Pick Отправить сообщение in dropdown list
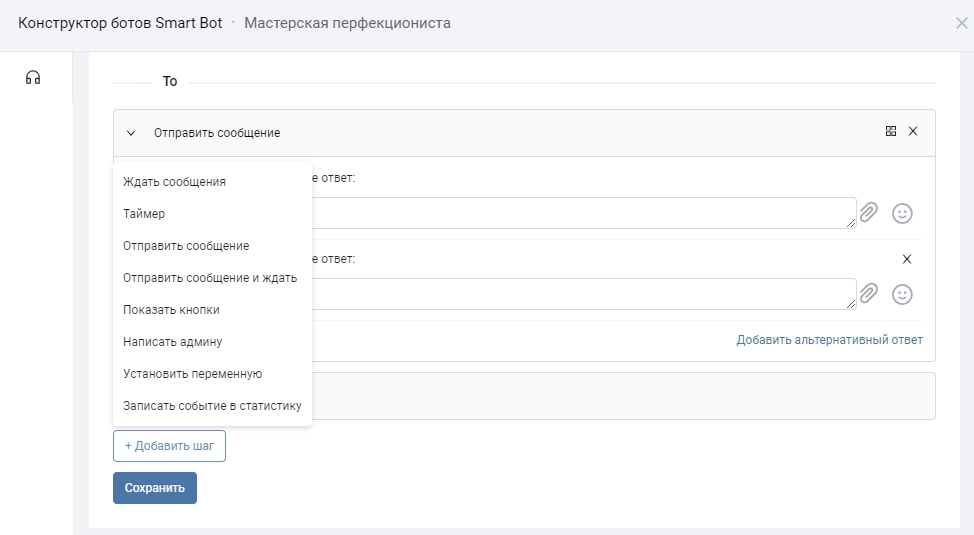This screenshot has height=535, width=974. (186, 246)
